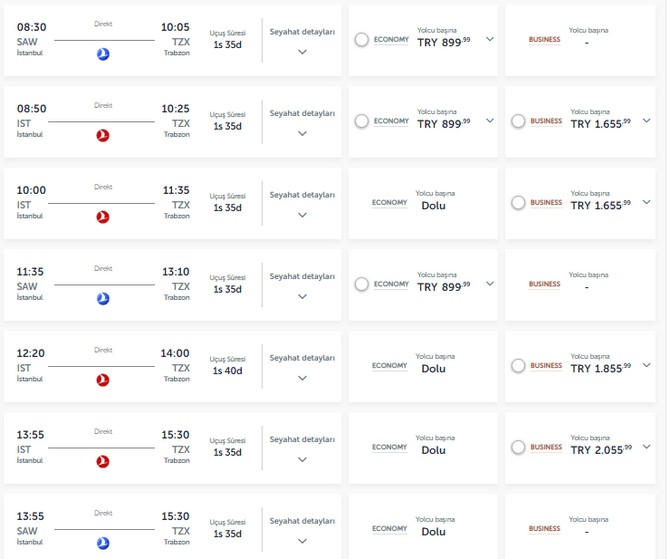
Task: Click Turkish Airlines logo on 13:55 IST flight
Action: [102, 462]
